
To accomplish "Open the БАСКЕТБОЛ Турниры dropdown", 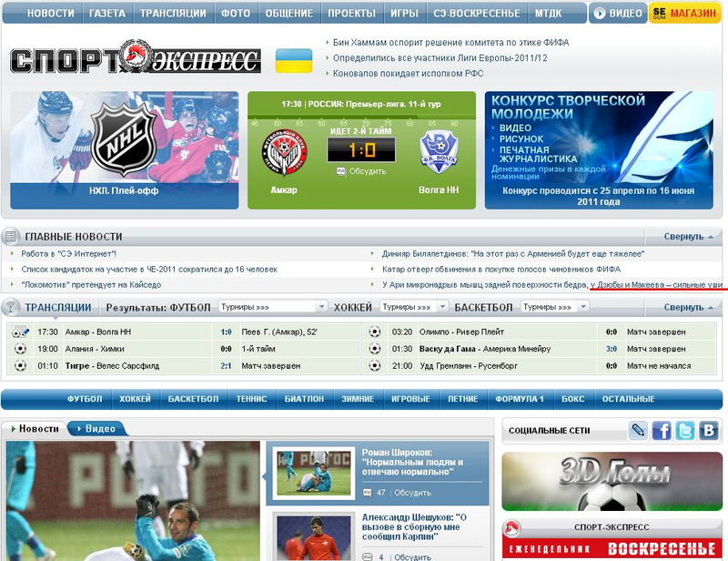I will tap(555, 307).
